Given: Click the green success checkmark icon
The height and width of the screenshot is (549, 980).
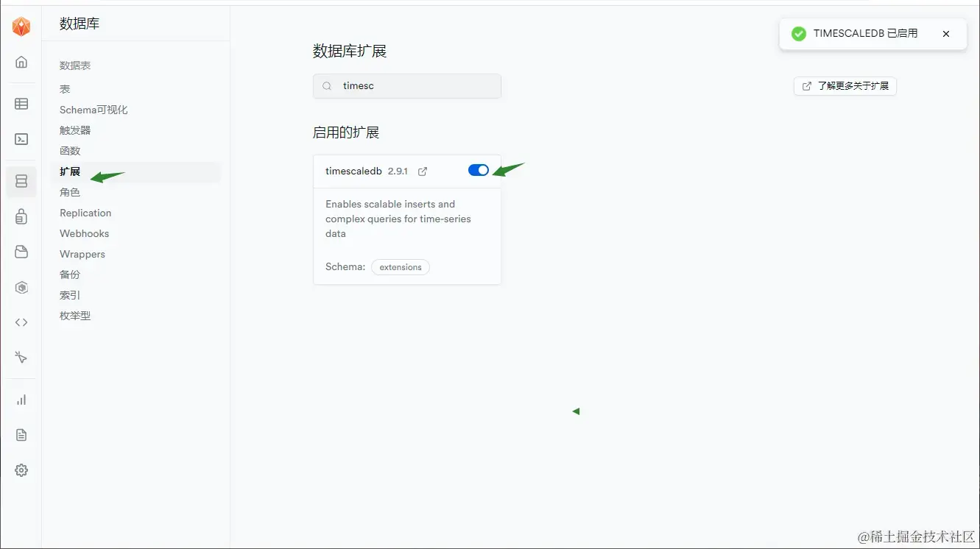Looking at the screenshot, I should [x=798, y=34].
